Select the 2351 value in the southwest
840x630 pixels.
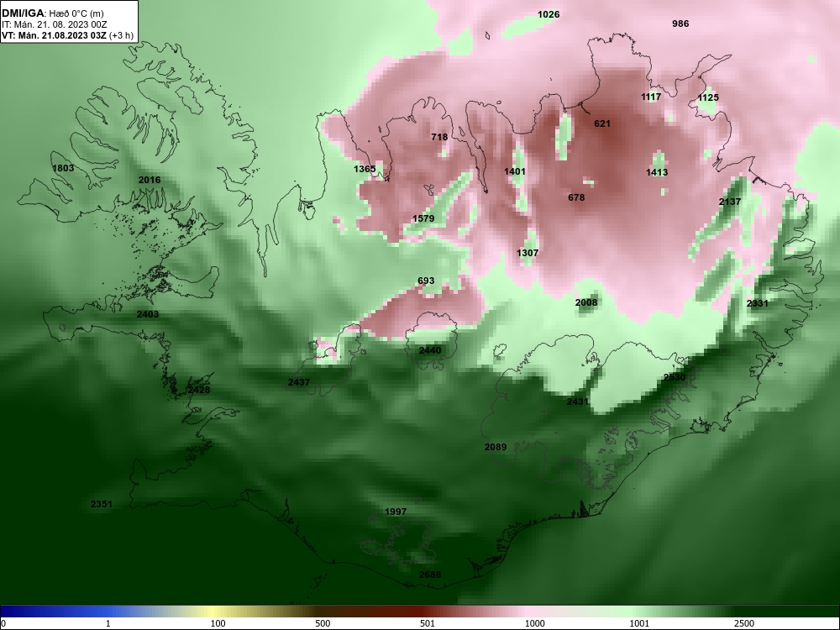[x=102, y=504]
